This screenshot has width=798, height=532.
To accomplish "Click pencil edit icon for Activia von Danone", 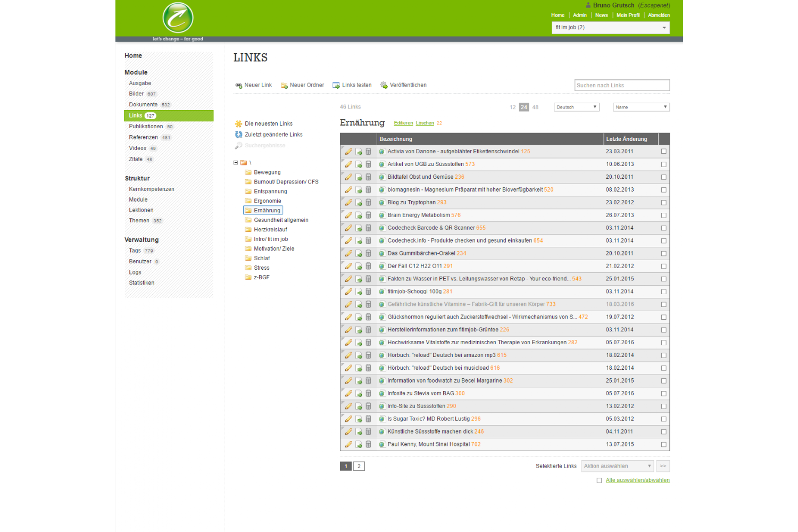I will [x=348, y=152].
